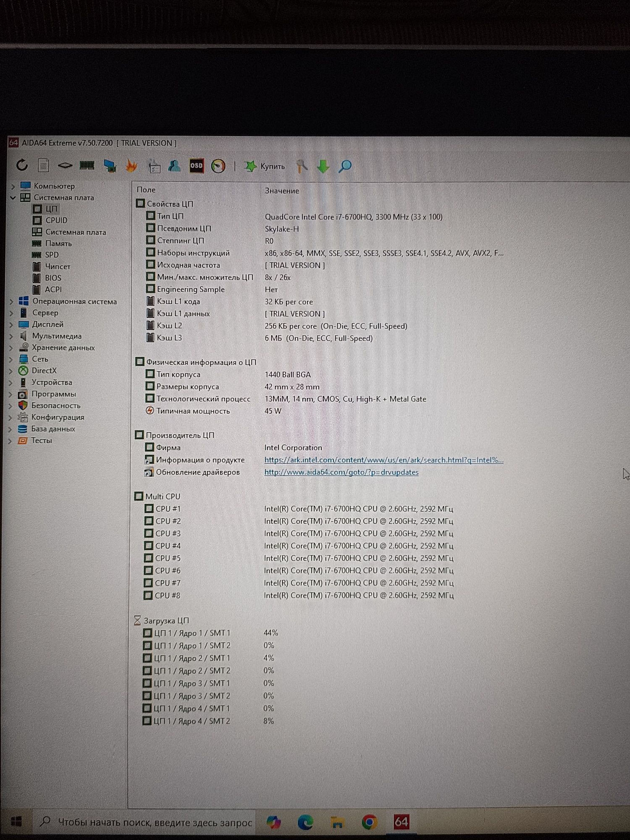This screenshot has width=630, height=840.
Task: Click the motherboard chip toolbar icon
Action: [x=65, y=165]
